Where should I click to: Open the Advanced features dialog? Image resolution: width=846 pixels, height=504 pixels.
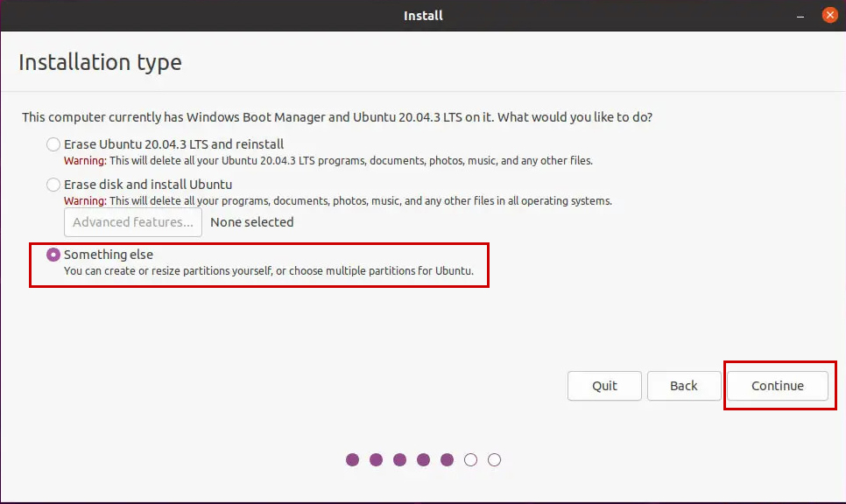click(132, 221)
